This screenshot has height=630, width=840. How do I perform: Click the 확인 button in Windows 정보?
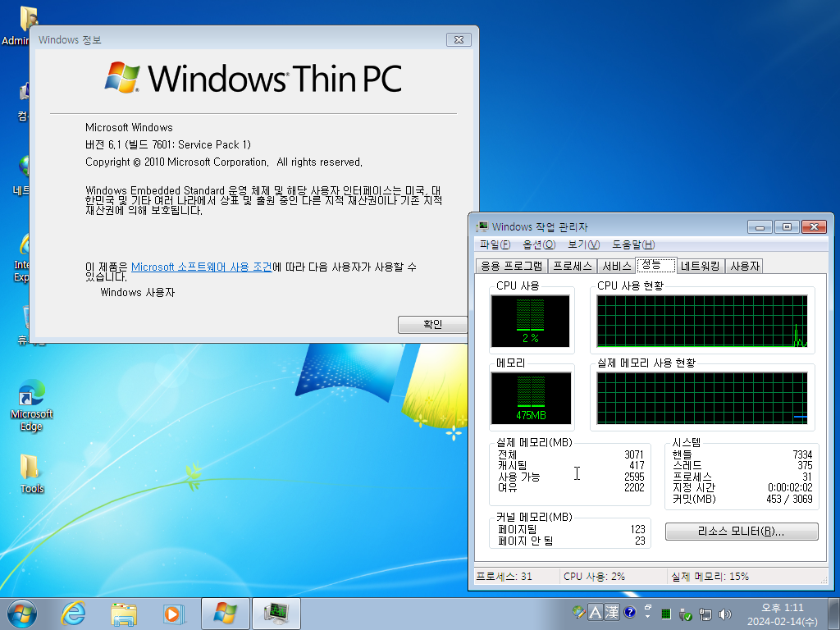tap(433, 325)
